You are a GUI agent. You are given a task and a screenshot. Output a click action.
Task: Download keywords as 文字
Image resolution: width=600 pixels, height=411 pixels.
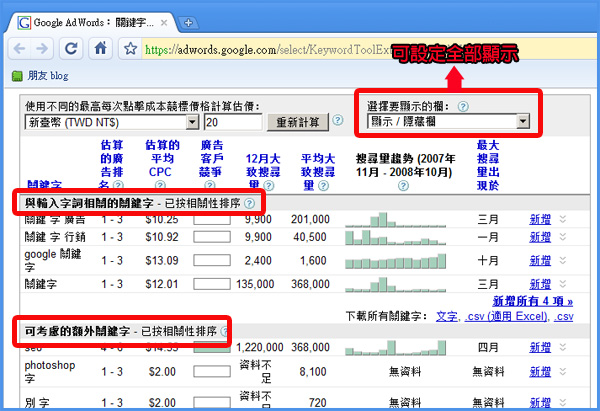point(447,316)
